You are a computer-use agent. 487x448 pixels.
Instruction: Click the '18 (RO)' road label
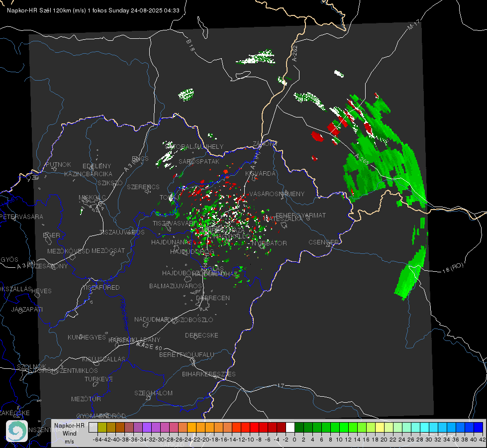(x=453, y=268)
